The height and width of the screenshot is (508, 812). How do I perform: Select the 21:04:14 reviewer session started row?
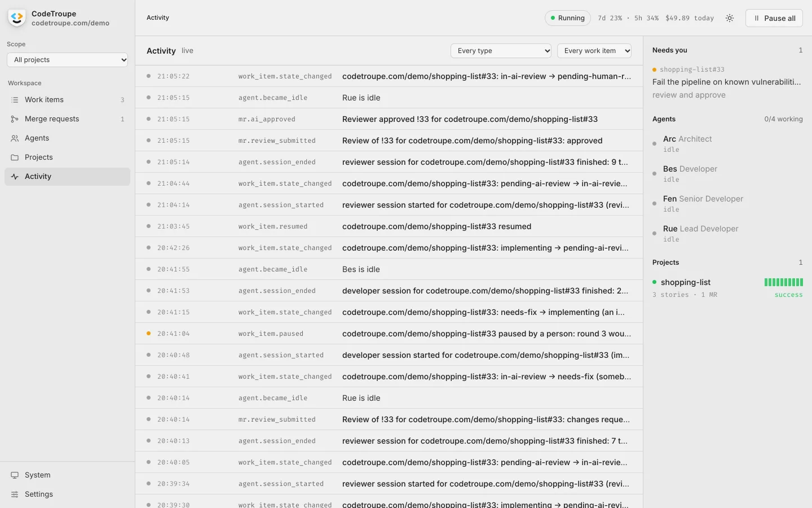point(389,205)
